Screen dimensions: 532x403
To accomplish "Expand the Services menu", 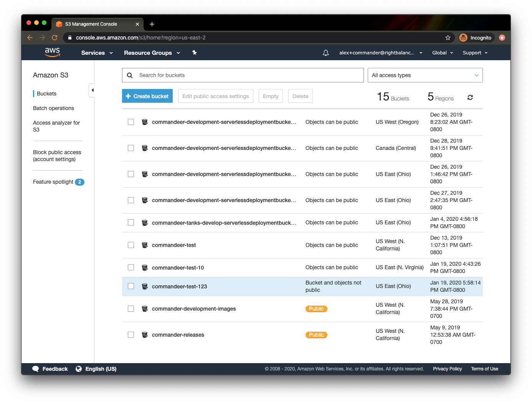I will (x=97, y=53).
